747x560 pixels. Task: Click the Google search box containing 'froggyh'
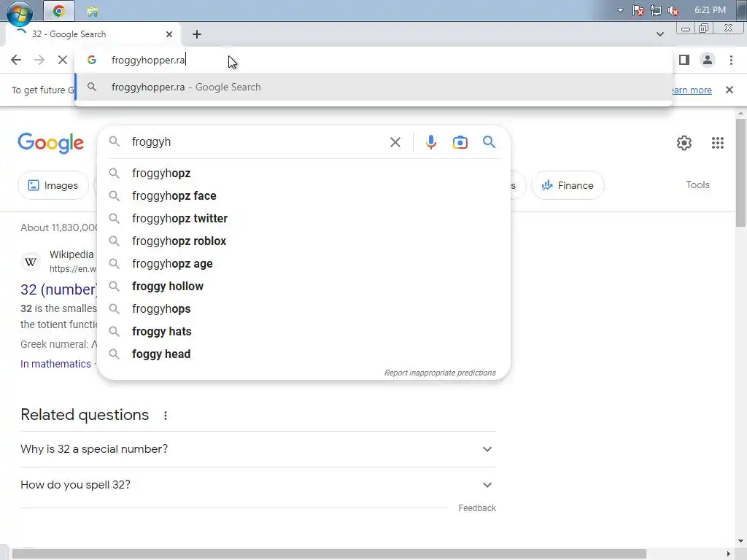click(x=258, y=142)
